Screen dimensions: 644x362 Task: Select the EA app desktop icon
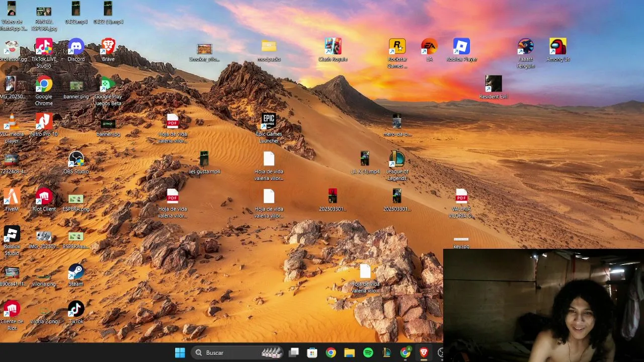click(429, 50)
